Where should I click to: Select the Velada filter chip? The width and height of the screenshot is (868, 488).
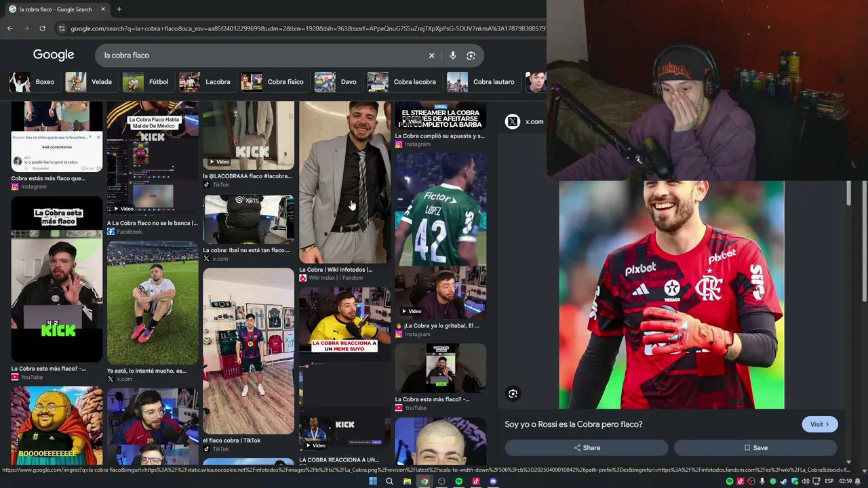click(90, 82)
